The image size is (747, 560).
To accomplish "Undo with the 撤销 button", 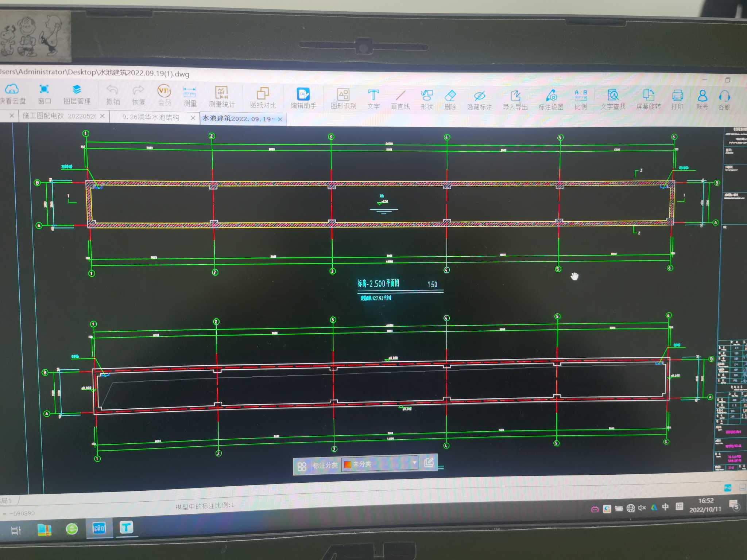I will [x=113, y=96].
